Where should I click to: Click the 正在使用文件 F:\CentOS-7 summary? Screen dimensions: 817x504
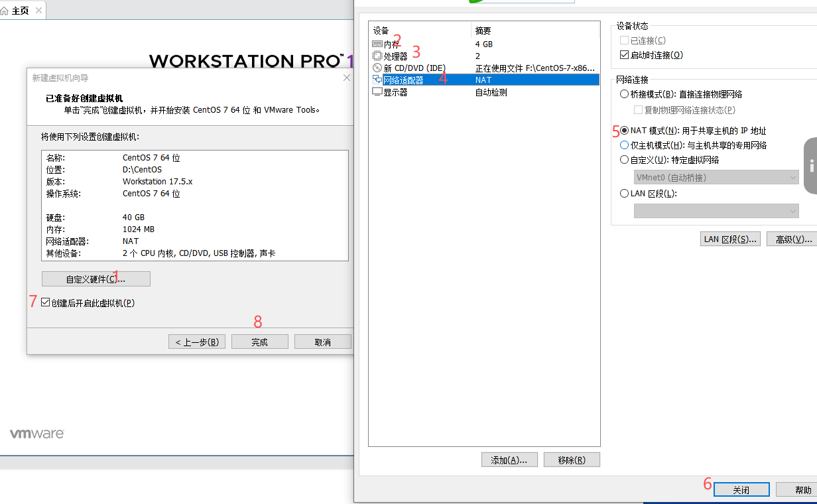click(x=535, y=68)
